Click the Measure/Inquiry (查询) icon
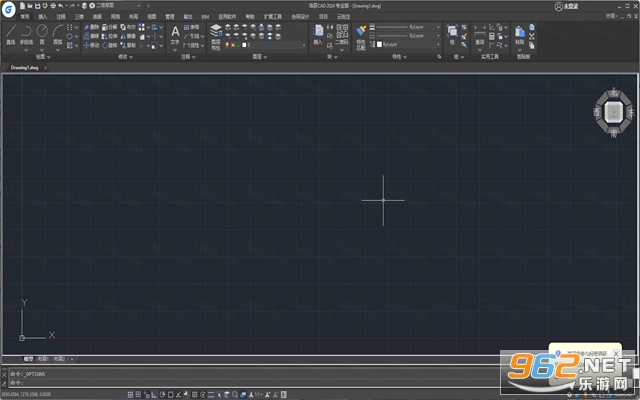The width and height of the screenshot is (640, 400). click(x=480, y=34)
